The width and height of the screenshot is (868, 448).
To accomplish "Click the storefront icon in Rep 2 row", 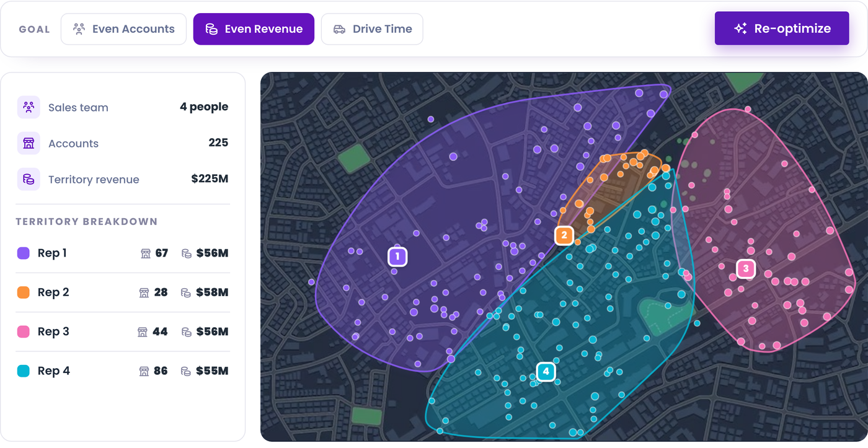I will point(144,292).
